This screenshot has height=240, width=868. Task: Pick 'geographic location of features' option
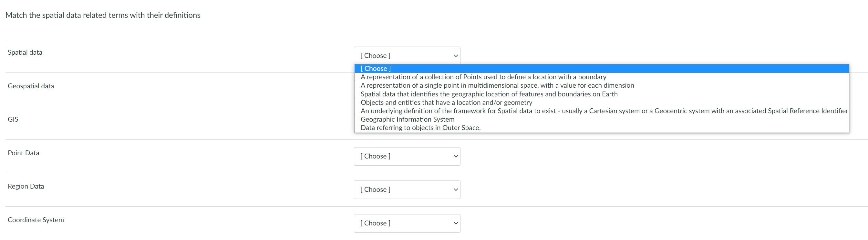pos(489,94)
